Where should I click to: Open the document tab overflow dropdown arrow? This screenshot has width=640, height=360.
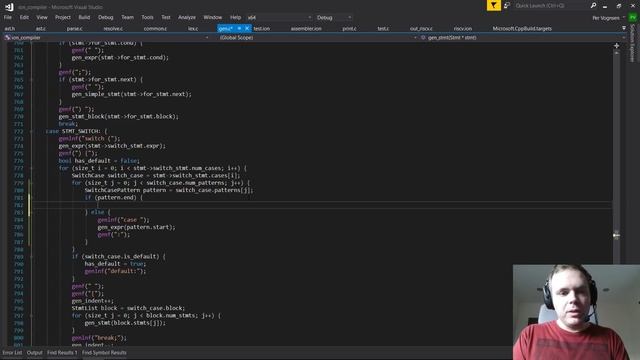624,28
